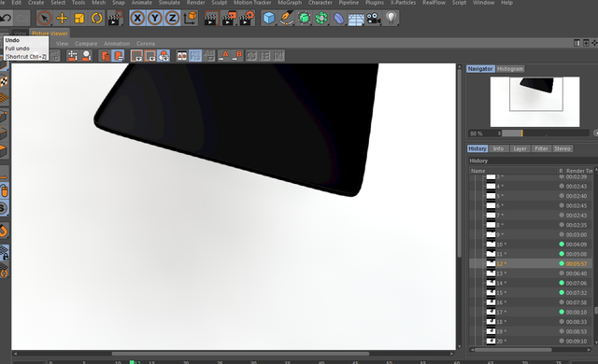The height and width of the screenshot is (364, 598).
Task: Add a Cube primitive object
Action: tap(269, 18)
